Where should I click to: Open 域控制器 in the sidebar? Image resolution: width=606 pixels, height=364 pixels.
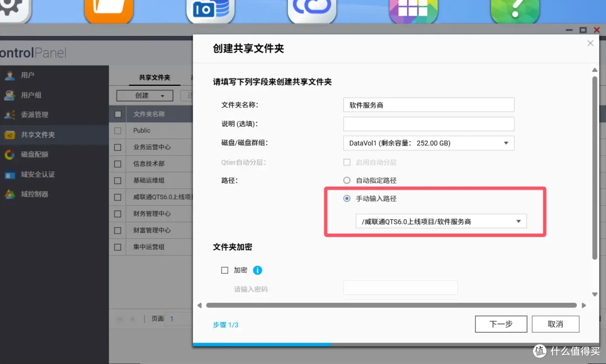(x=54, y=195)
